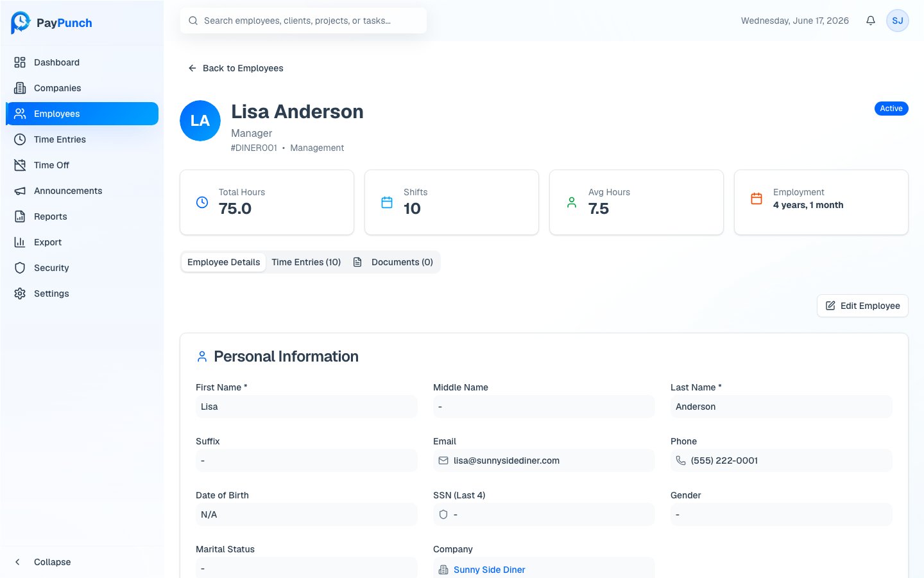Viewport: 924px width, 578px height.
Task: Click the company building icon beside Sunny Side Diner
Action: [443, 570]
